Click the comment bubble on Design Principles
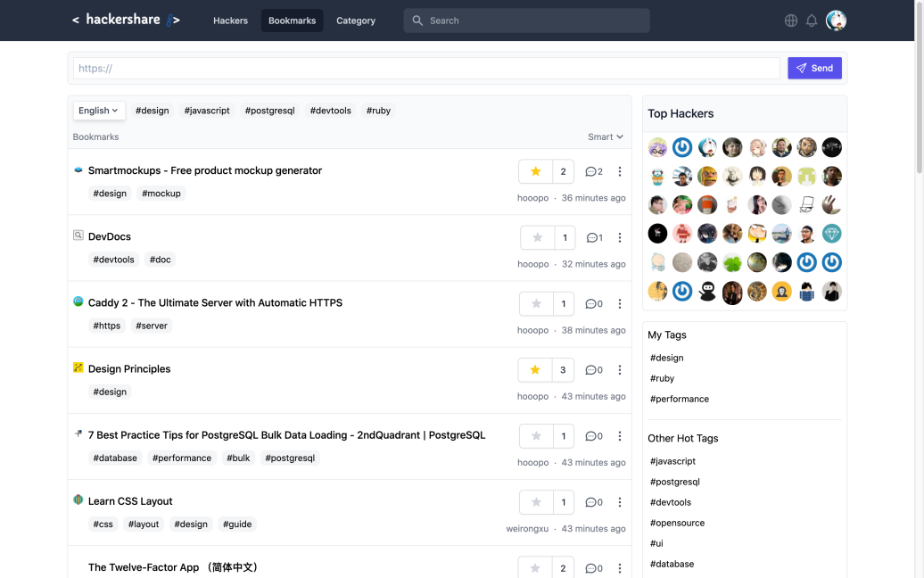Image resolution: width=924 pixels, height=578 pixels. (590, 369)
